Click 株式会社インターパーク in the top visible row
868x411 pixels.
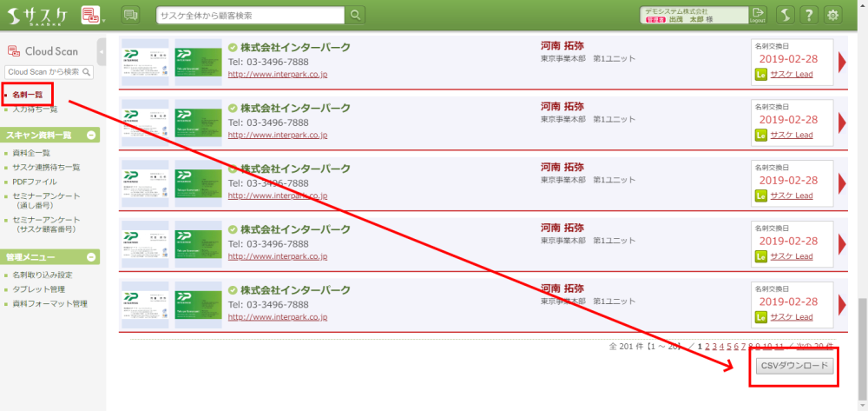(295, 48)
